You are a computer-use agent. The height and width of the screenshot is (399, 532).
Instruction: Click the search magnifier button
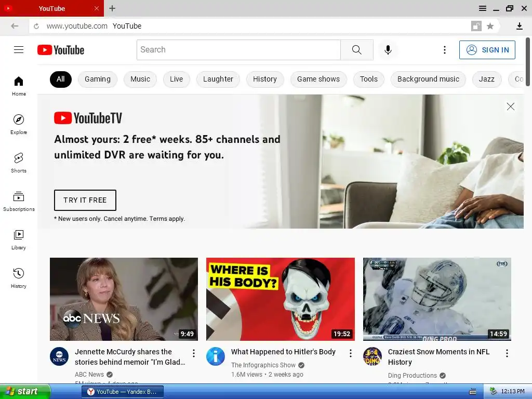(x=356, y=50)
